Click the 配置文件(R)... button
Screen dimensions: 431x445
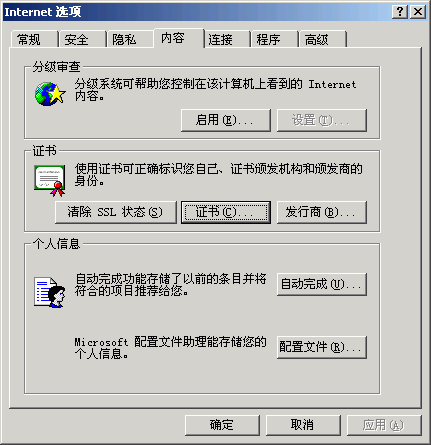pos(322,347)
